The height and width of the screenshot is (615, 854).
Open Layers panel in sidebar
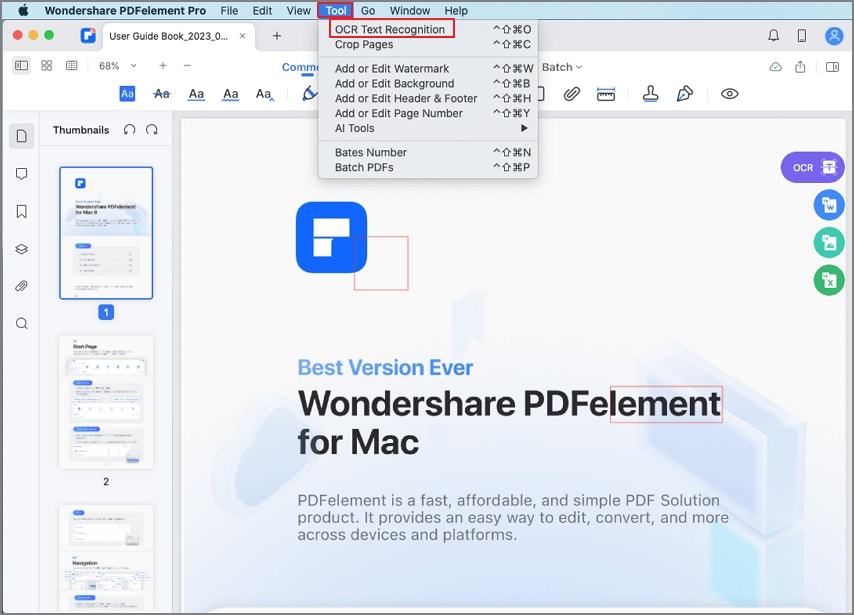[x=21, y=249]
